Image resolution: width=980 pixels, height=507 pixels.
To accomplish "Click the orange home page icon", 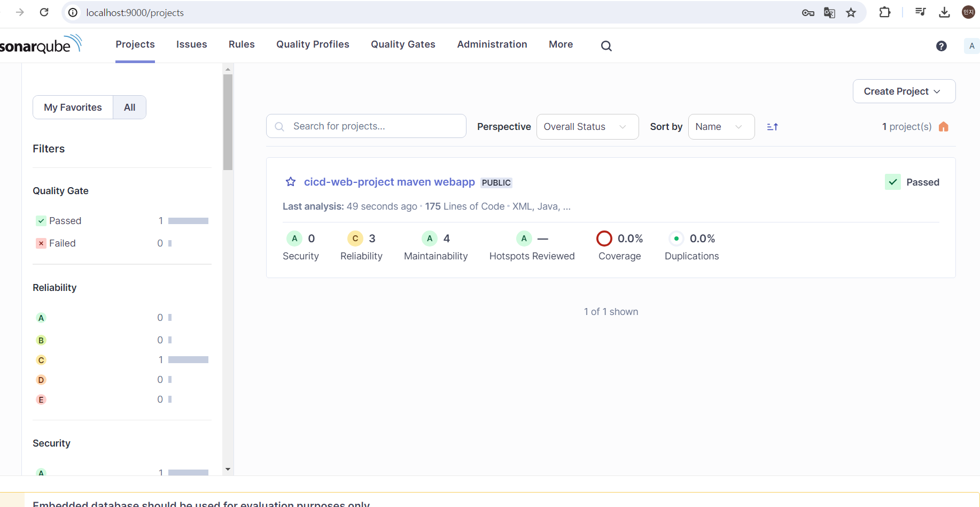I will pyautogui.click(x=944, y=127).
